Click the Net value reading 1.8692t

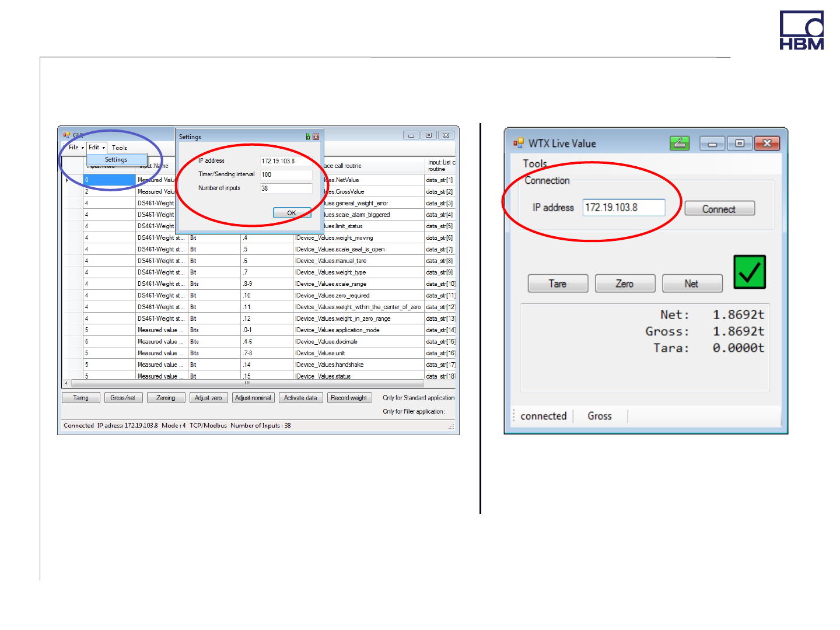click(x=738, y=315)
